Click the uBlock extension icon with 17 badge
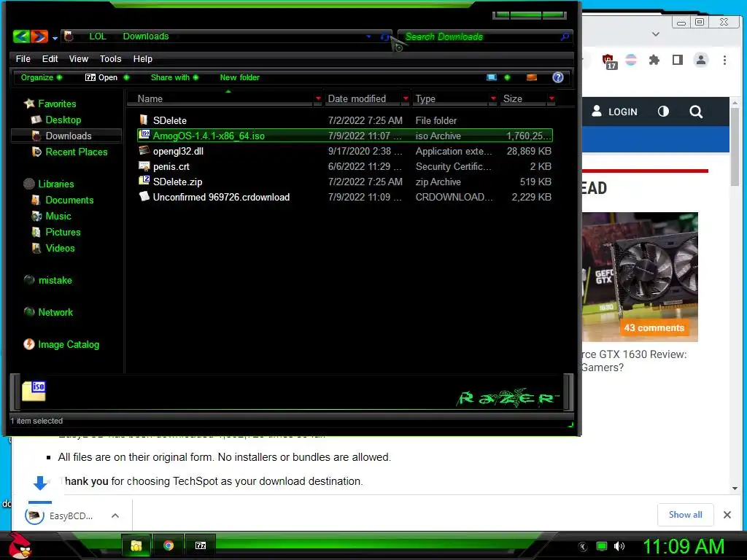 [608, 61]
